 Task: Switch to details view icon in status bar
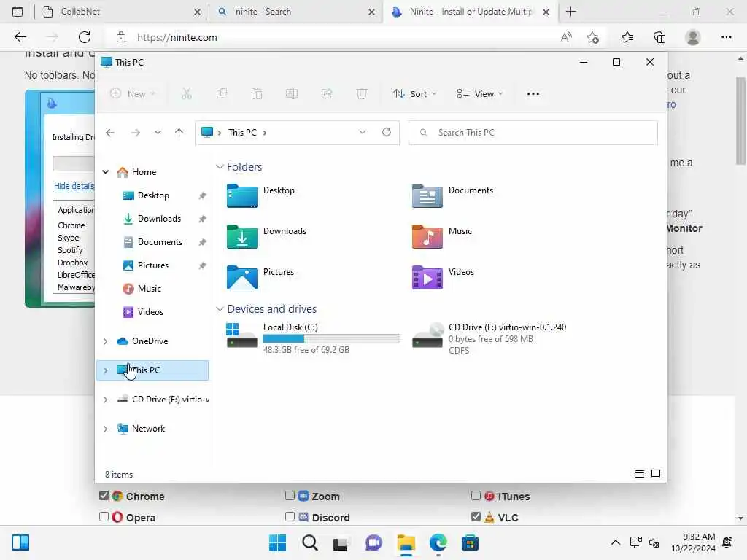(639, 474)
